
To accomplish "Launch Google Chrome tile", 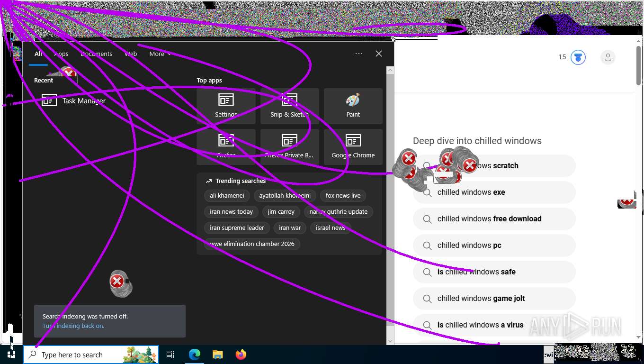I will click(353, 146).
